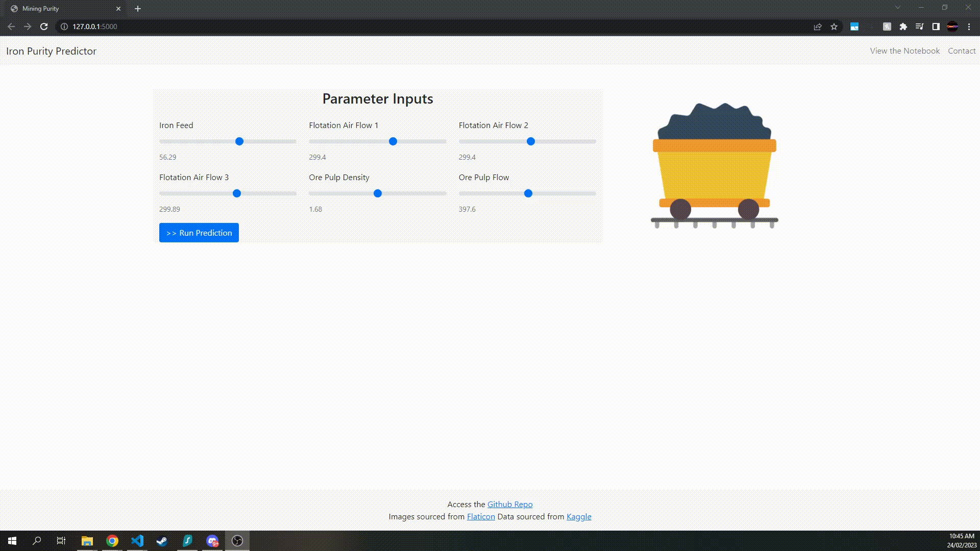The width and height of the screenshot is (980, 551).
Task: Launch Visual Studio Code from taskbar
Action: click(x=137, y=541)
